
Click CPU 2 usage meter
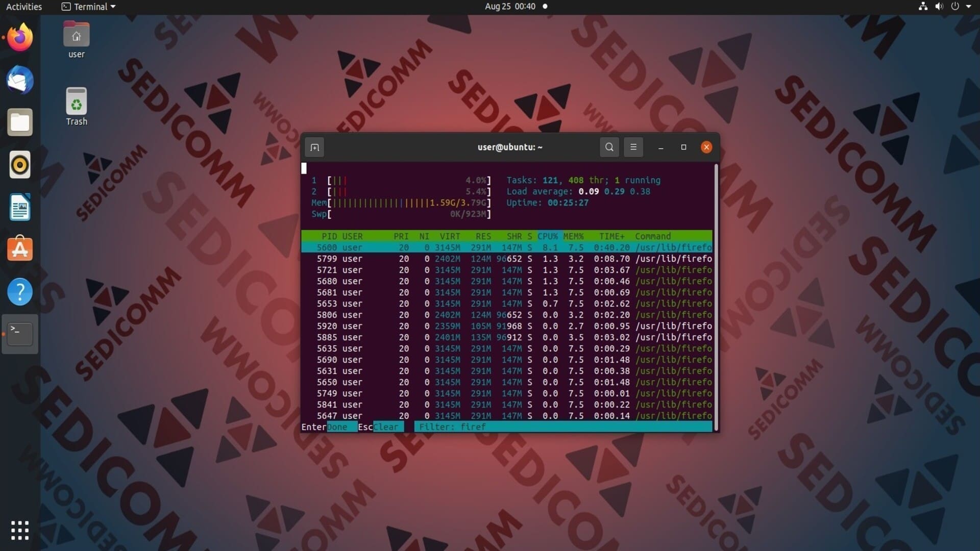point(401,191)
